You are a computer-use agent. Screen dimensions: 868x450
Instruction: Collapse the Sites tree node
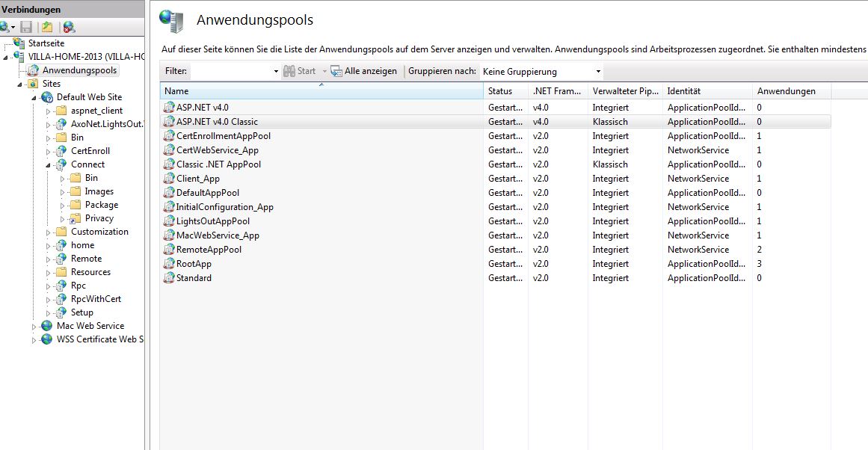coord(20,84)
